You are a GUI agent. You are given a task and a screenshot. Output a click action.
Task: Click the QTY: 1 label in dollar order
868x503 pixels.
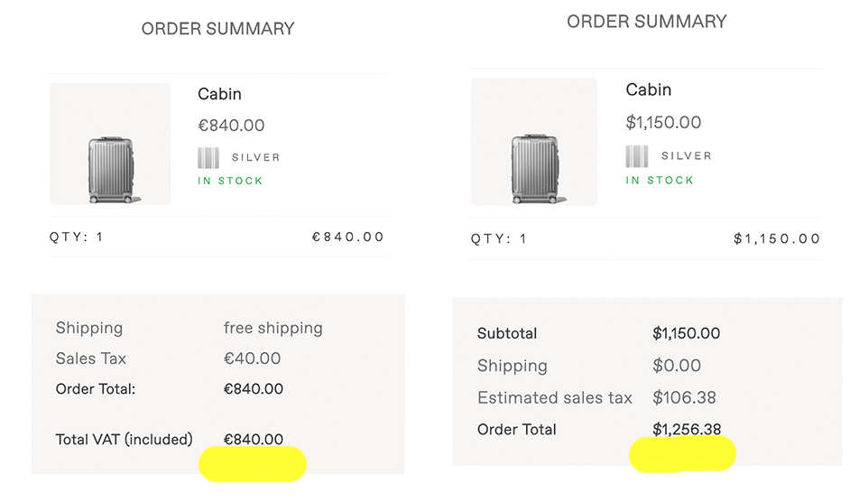pos(499,238)
